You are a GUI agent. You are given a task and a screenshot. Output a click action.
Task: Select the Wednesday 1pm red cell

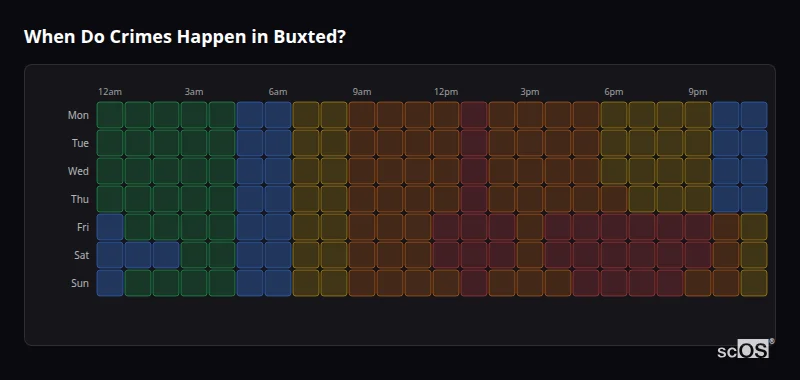click(x=474, y=171)
